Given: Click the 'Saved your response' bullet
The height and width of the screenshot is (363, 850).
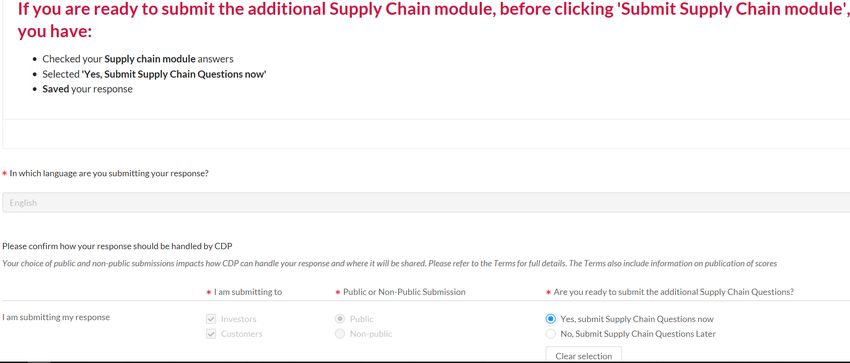Looking at the screenshot, I should pyautogui.click(x=87, y=89).
